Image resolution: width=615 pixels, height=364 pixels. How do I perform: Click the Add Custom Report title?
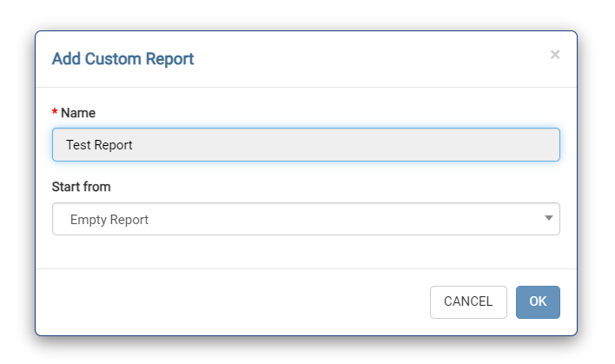pos(122,59)
